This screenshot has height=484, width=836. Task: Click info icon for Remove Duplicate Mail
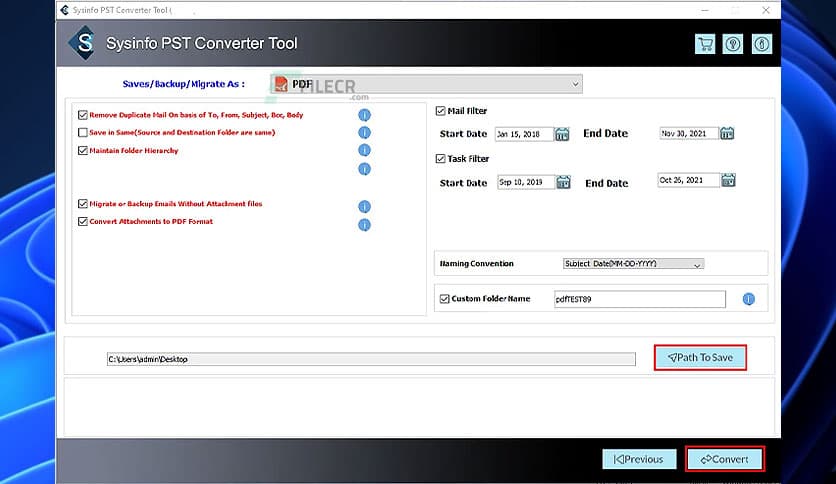pyautogui.click(x=364, y=115)
